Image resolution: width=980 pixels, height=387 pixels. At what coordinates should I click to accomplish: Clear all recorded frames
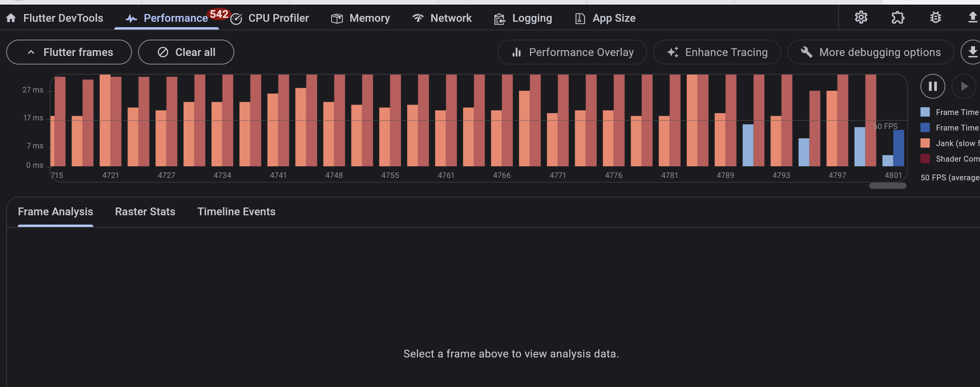(186, 52)
